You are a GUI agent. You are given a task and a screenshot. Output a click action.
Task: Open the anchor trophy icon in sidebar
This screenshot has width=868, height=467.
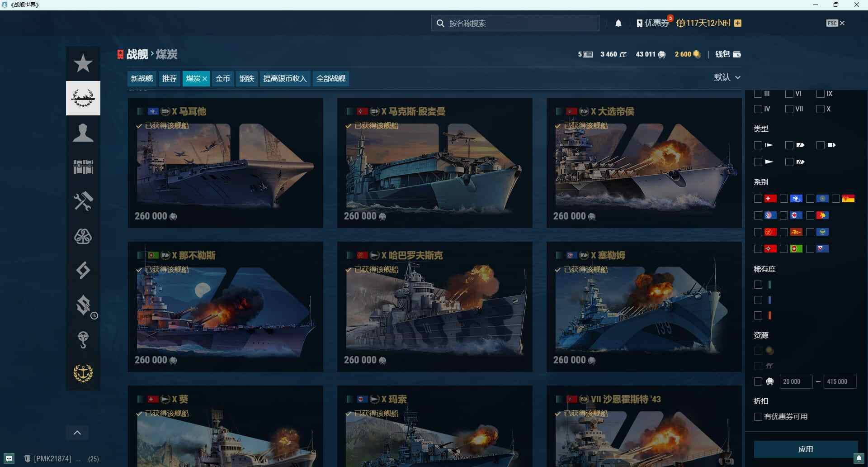click(83, 340)
